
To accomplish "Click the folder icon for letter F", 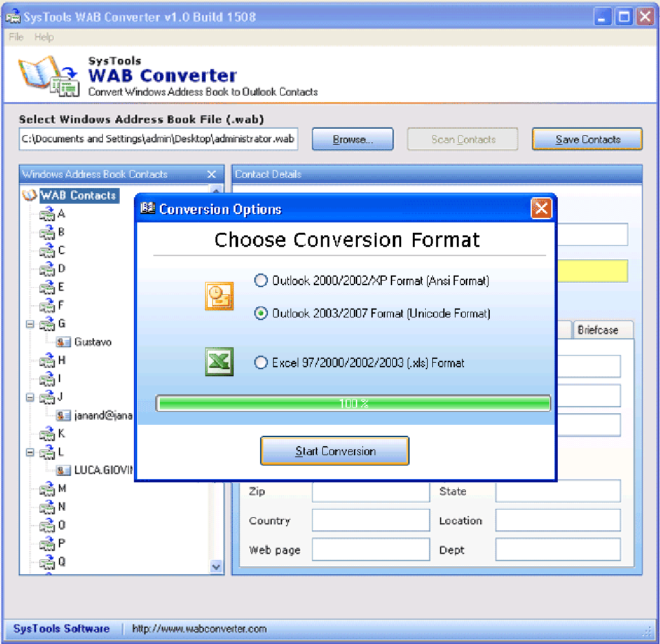I will [x=47, y=305].
